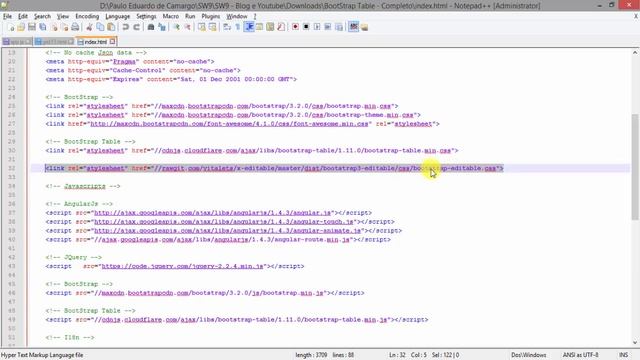The image size is (640, 360).
Task: Click the Close All toolbar icon
Action: click(64, 27)
